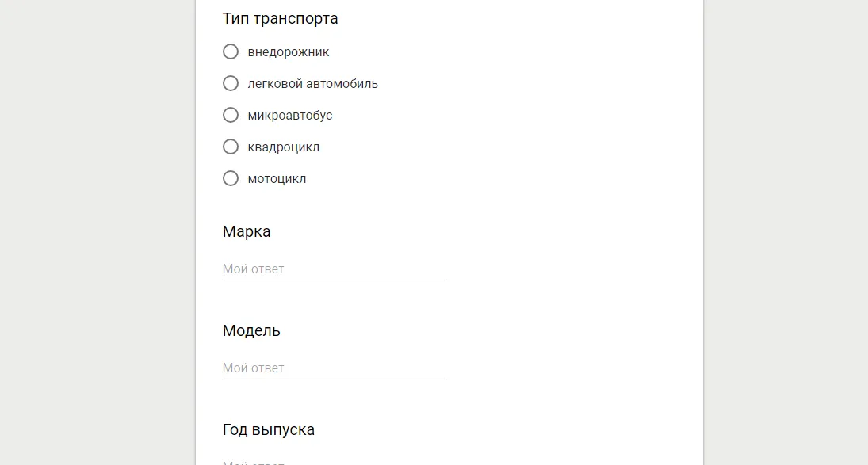Click the Марка question heading
Screen dimensions: 868x465
tap(247, 231)
